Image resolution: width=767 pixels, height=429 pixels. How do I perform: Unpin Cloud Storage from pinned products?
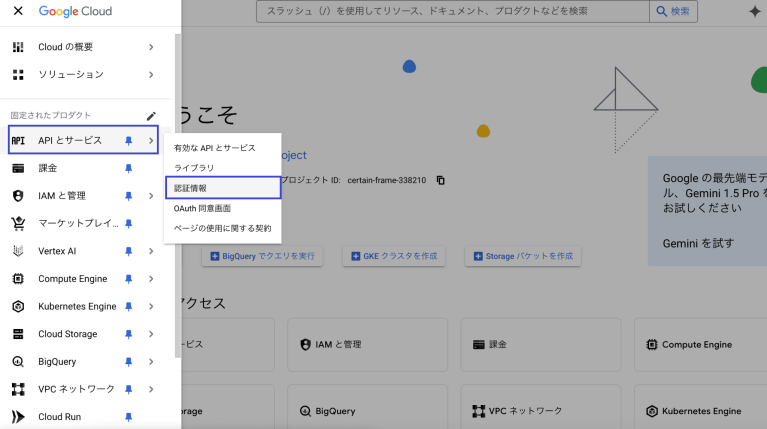[129, 334]
